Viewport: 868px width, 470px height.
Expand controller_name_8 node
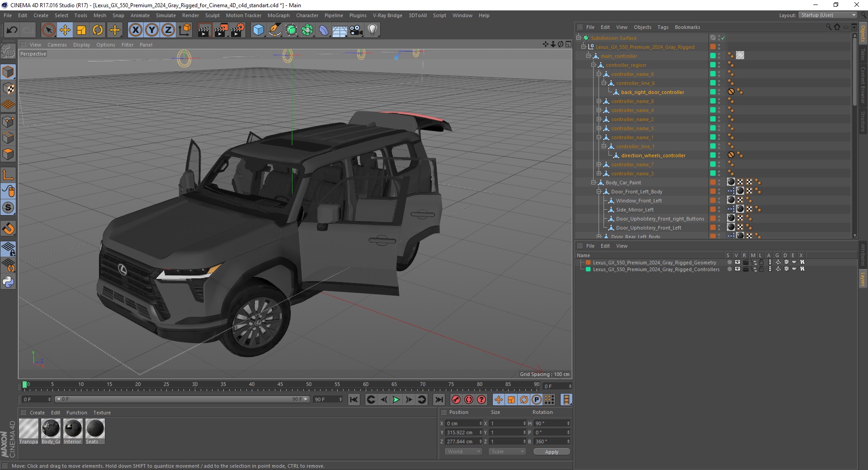pyautogui.click(x=599, y=101)
